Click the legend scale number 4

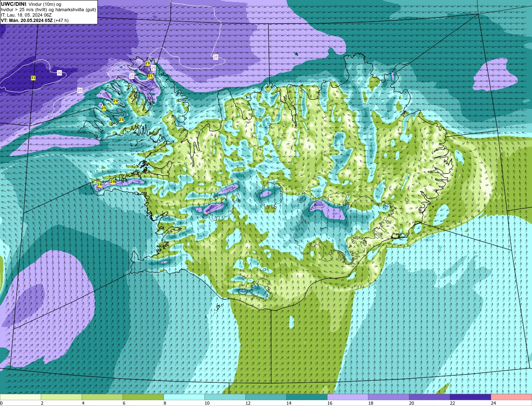click(83, 403)
